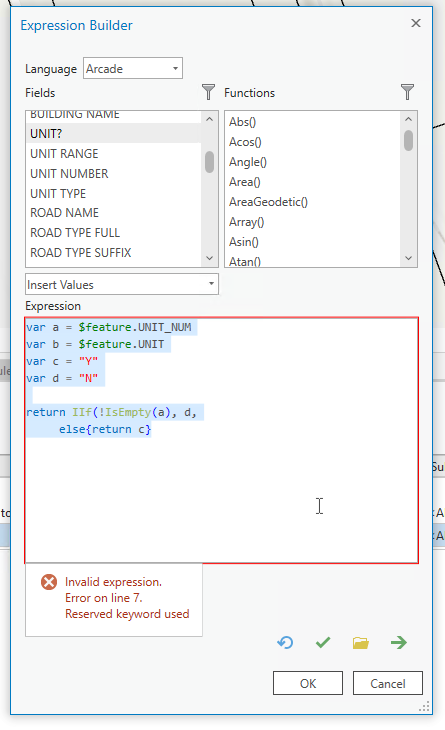Viewport: 445px width, 730px height.
Task: Select the ROAD TYPE SUFFIX field
Action: tap(113, 253)
